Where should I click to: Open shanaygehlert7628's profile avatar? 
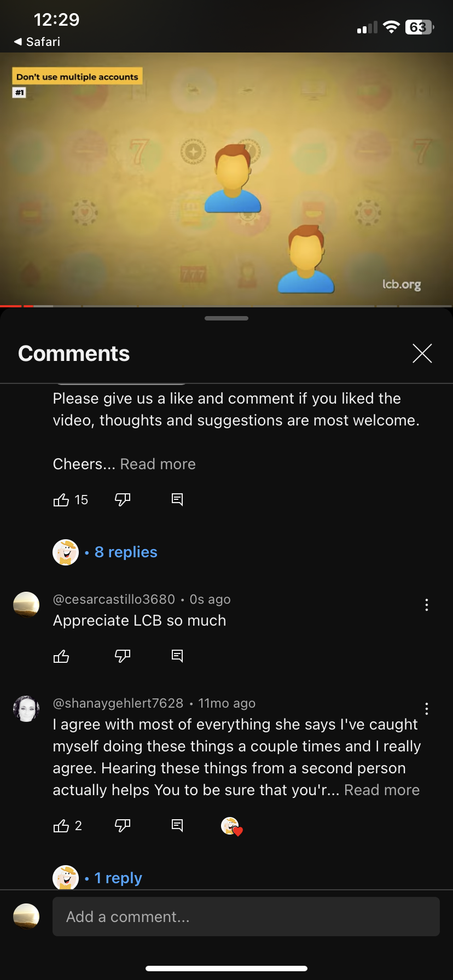(x=26, y=709)
